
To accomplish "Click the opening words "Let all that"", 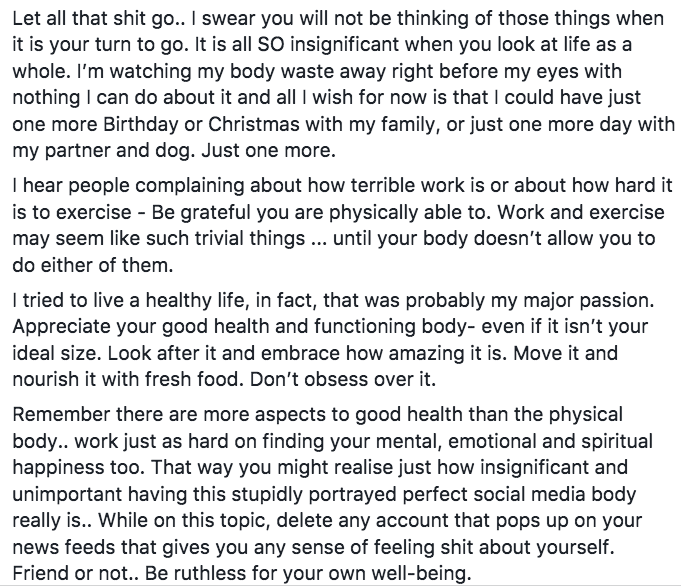I will [61, 19].
